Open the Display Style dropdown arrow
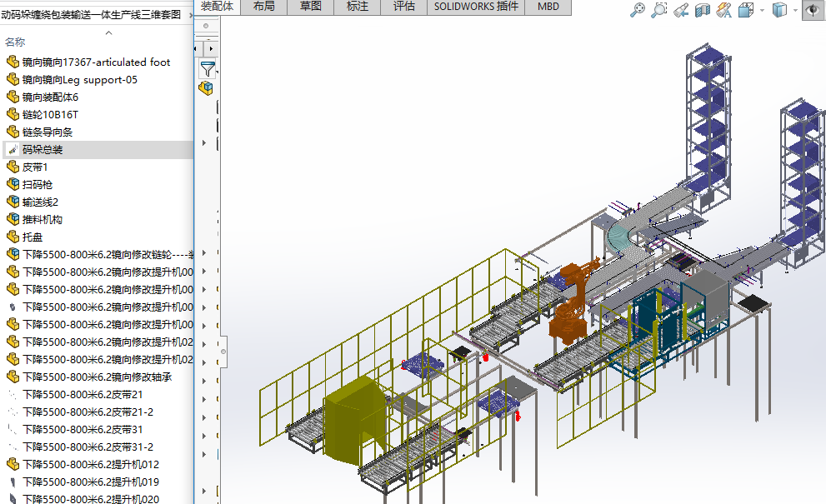 click(794, 10)
